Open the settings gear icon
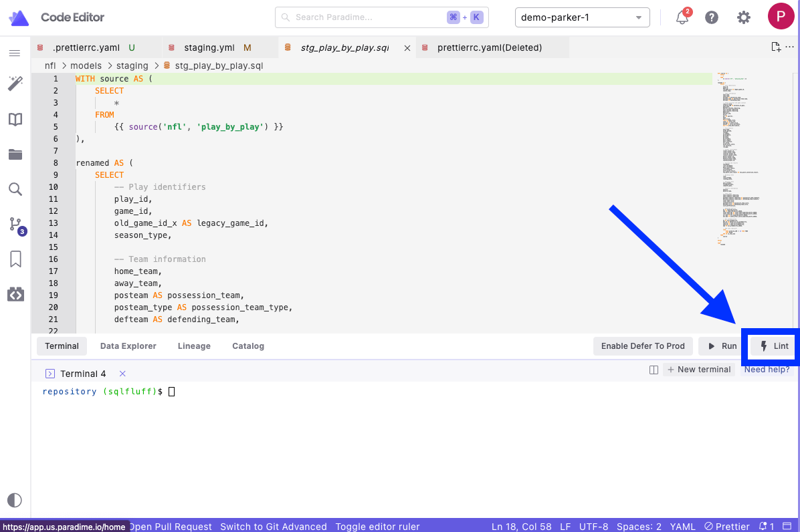The width and height of the screenshot is (800, 532). click(744, 17)
